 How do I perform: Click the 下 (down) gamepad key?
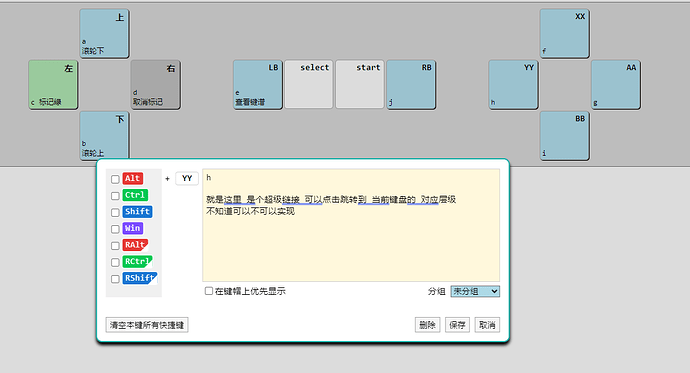click(104, 135)
